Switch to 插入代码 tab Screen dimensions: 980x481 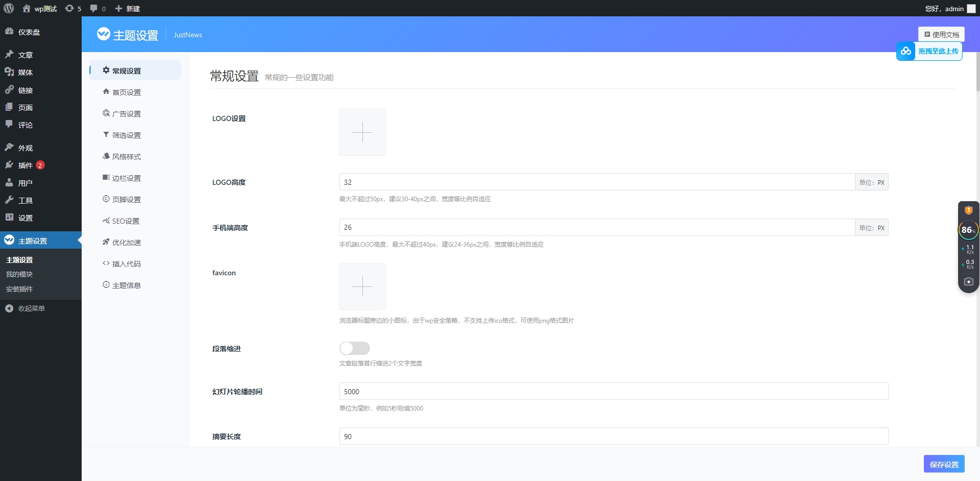tap(135, 263)
